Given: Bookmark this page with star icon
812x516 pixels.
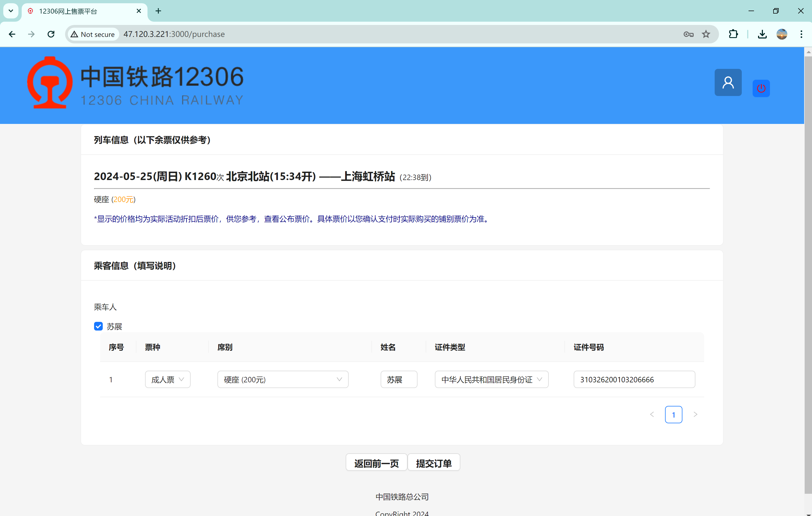Looking at the screenshot, I should 706,34.
